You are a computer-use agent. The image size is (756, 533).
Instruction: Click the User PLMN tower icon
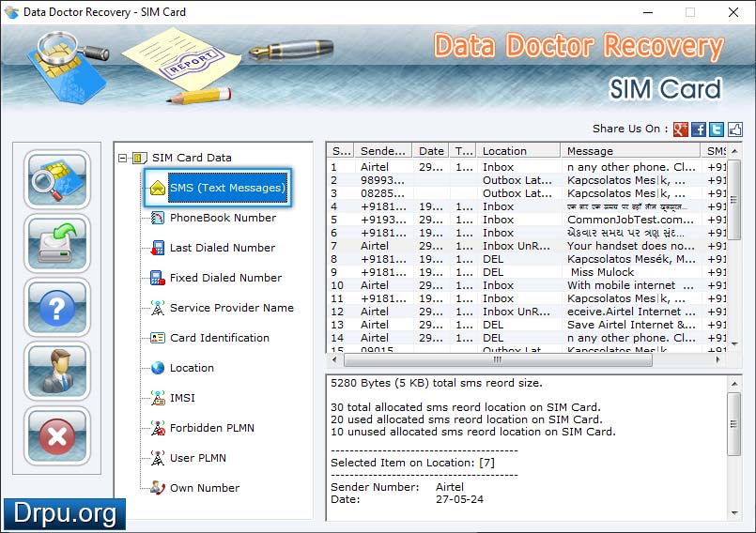[x=157, y=458]
